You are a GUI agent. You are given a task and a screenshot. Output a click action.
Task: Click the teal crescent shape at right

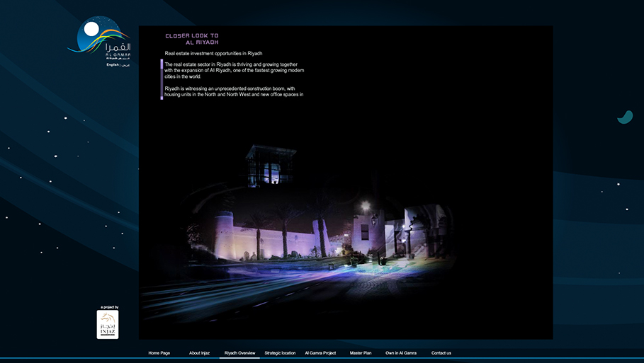(625, 117)
